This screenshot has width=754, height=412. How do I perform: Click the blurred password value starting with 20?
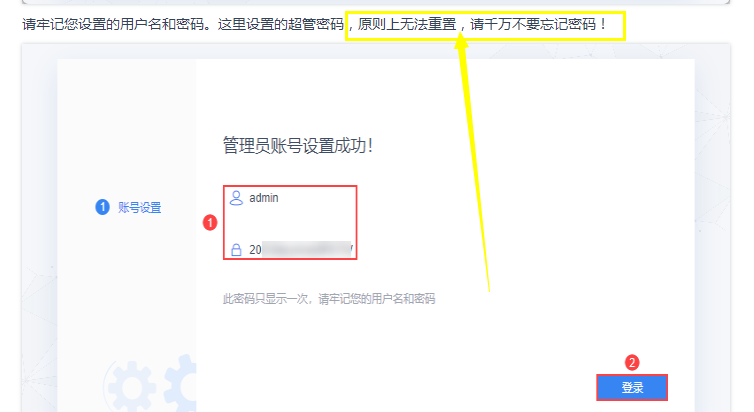coord(301,250)
